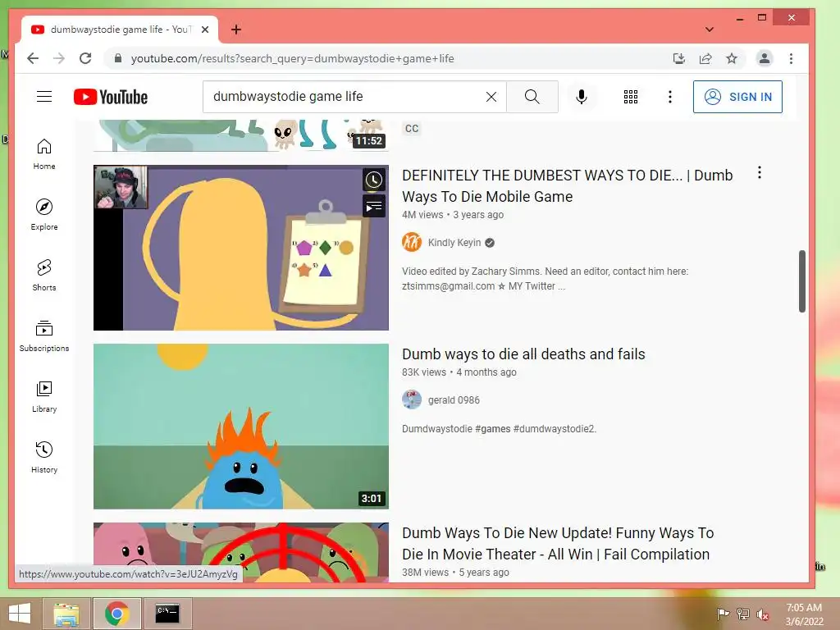
Task: Go forward in Chrome
Action: point(59,58)
